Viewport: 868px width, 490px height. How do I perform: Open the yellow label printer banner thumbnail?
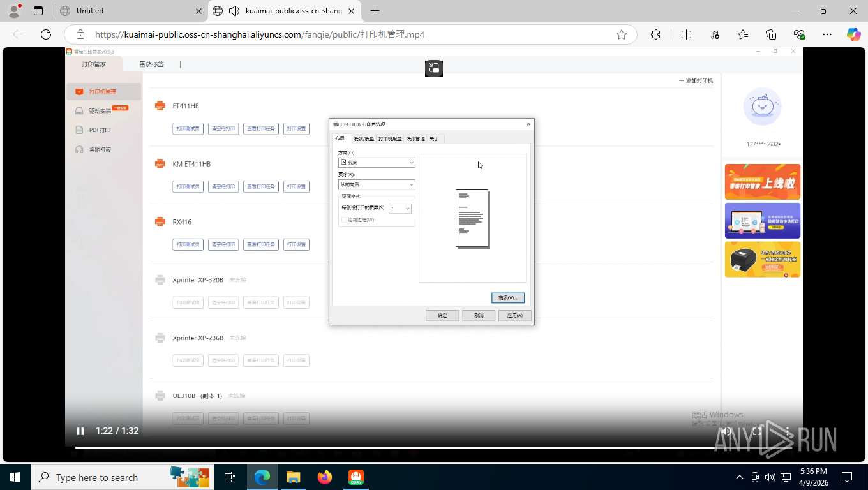[x=763, y=259]
